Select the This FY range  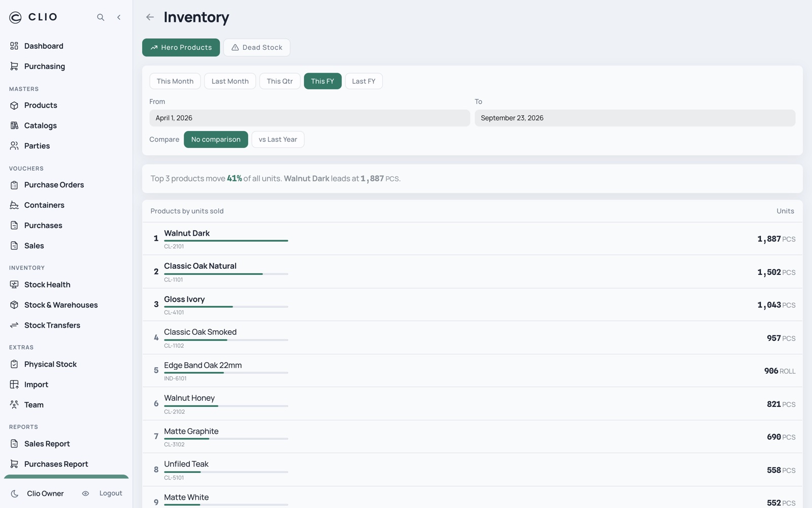(322, 81)
